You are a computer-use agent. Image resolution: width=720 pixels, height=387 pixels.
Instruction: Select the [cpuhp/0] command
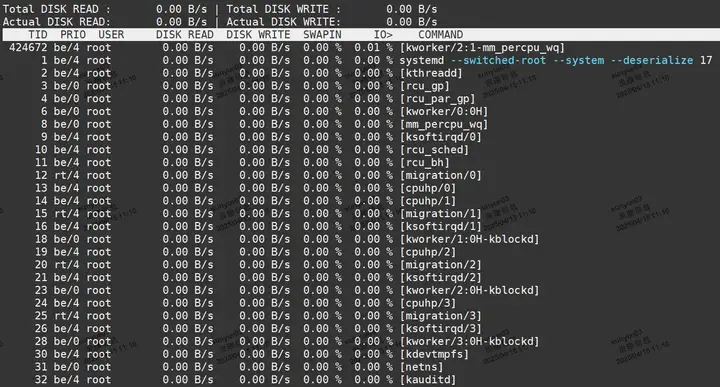click(428, 188)
